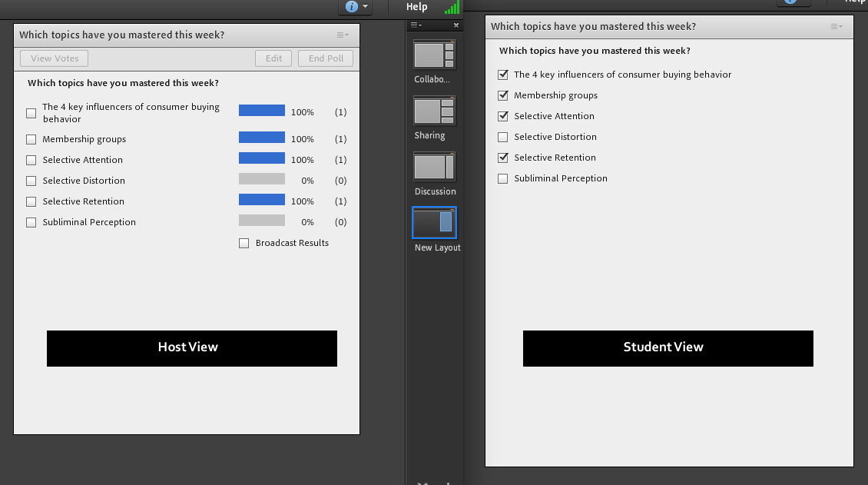Check Selective Distortion in the student poll
Screen dimensions: 868x485
pyautogui.click(x=503, y=137)
